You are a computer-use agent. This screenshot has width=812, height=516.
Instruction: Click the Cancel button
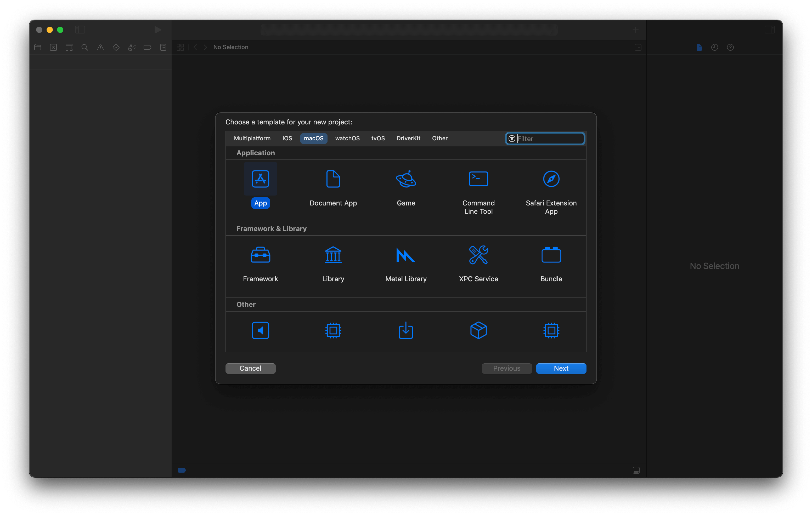(x=250, y=368)
